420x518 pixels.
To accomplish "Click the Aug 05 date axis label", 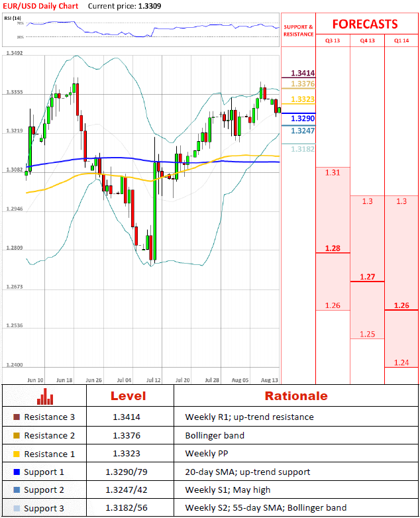I will coord(240,380).
